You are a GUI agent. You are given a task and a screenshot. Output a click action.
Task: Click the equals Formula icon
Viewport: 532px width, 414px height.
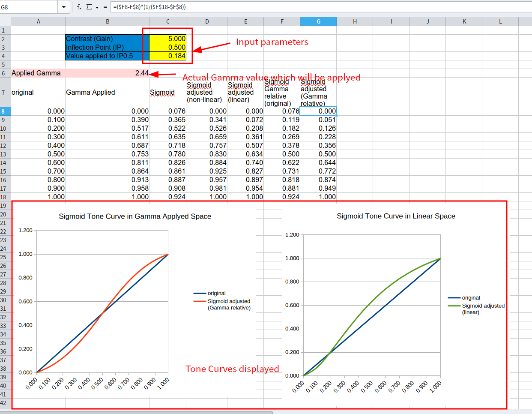click(105, 7)
